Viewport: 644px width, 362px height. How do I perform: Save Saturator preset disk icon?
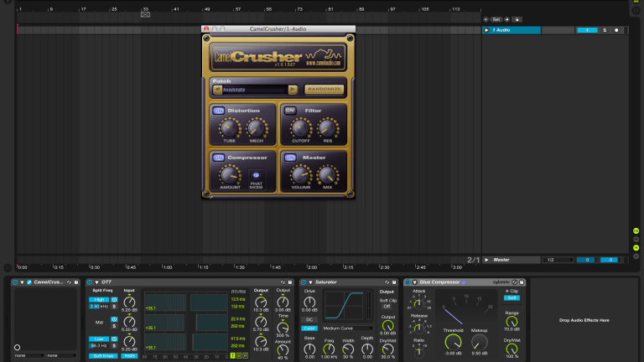click(x=394, y=282)
